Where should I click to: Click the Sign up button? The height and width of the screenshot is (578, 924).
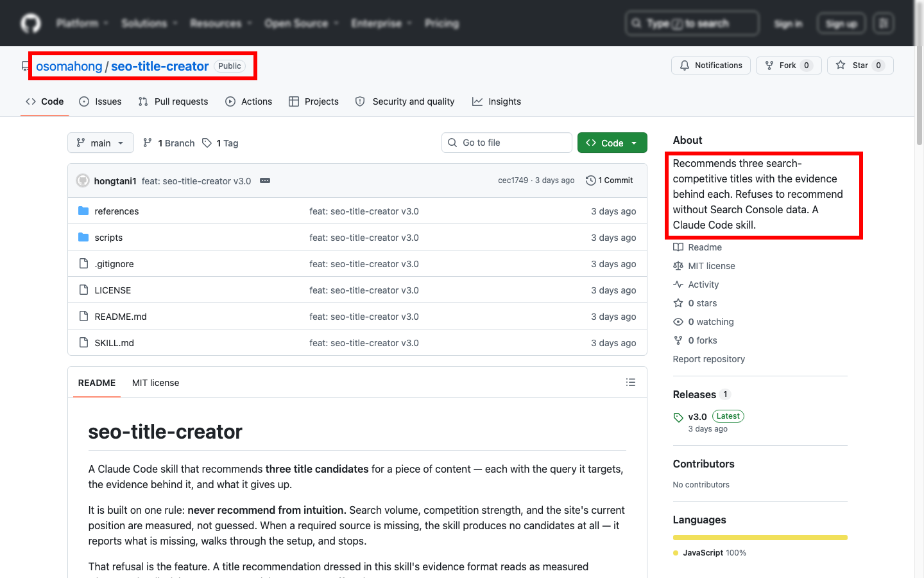pyautogui.click(x=841, y=24)
